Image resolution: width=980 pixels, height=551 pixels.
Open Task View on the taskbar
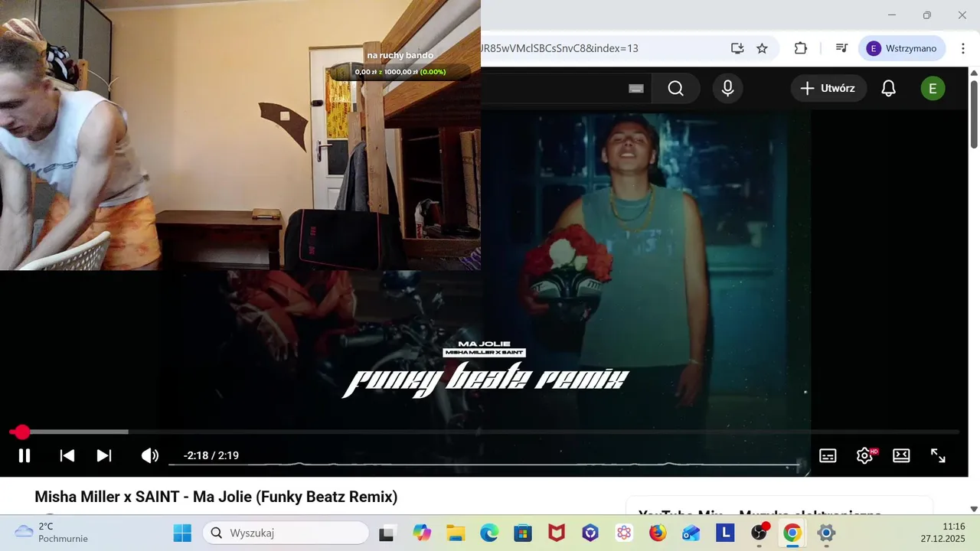point(387,533)
